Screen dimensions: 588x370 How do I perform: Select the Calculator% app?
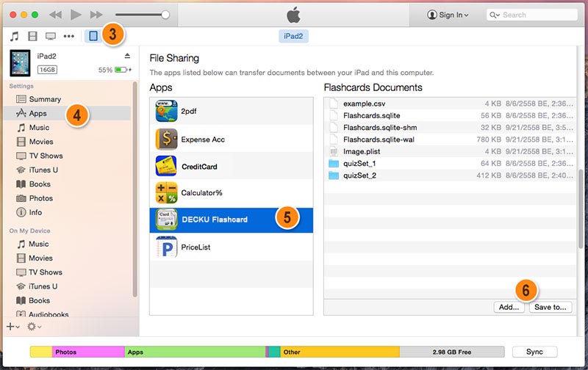232,193
